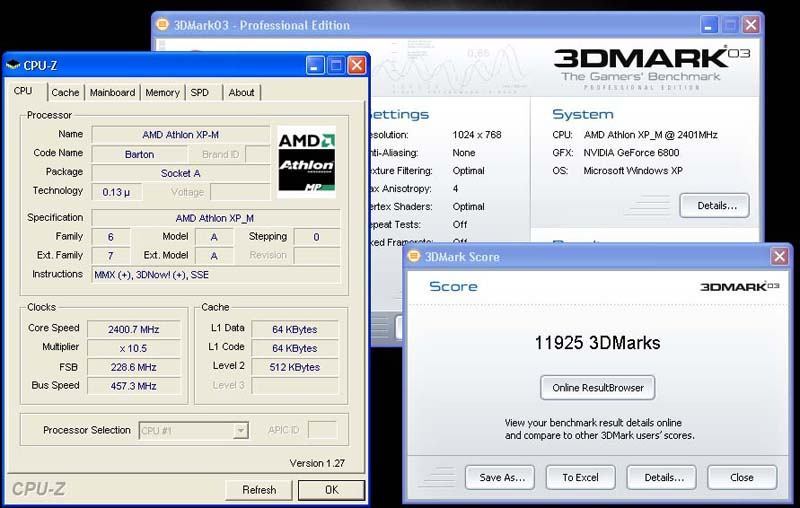Click the Version 1.27 label in CPU-Z
Viewport: 800px width, 508px height.
pos(317,463)
